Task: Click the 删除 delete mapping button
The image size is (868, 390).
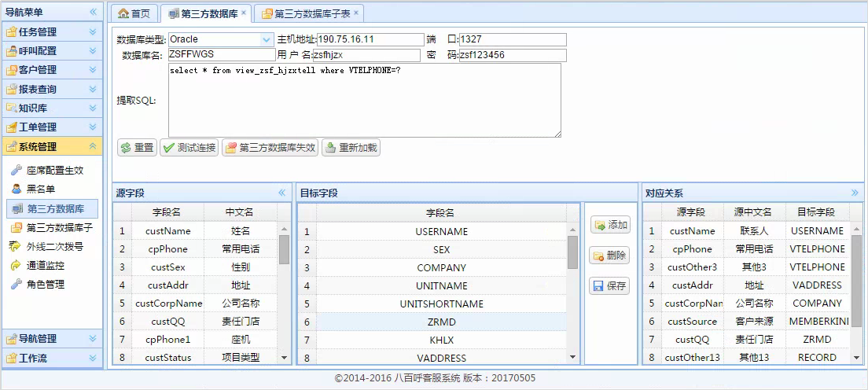Action: click(x=610, y=256)
